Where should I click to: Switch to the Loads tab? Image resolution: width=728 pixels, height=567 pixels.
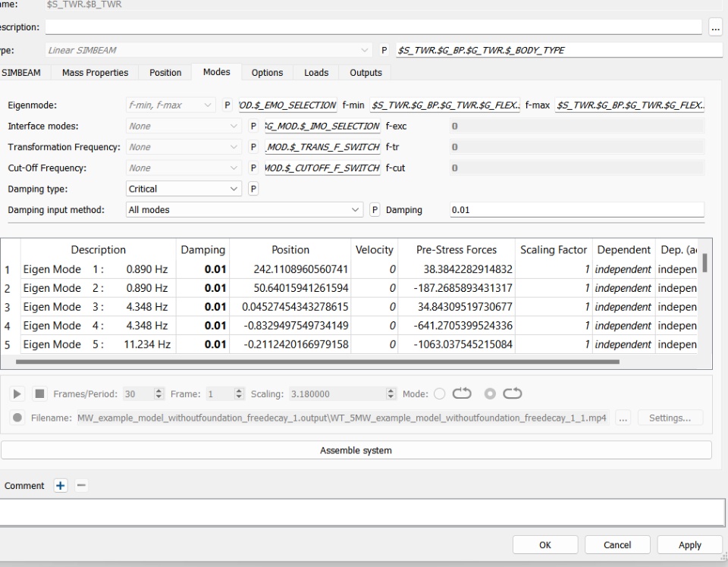316,72
